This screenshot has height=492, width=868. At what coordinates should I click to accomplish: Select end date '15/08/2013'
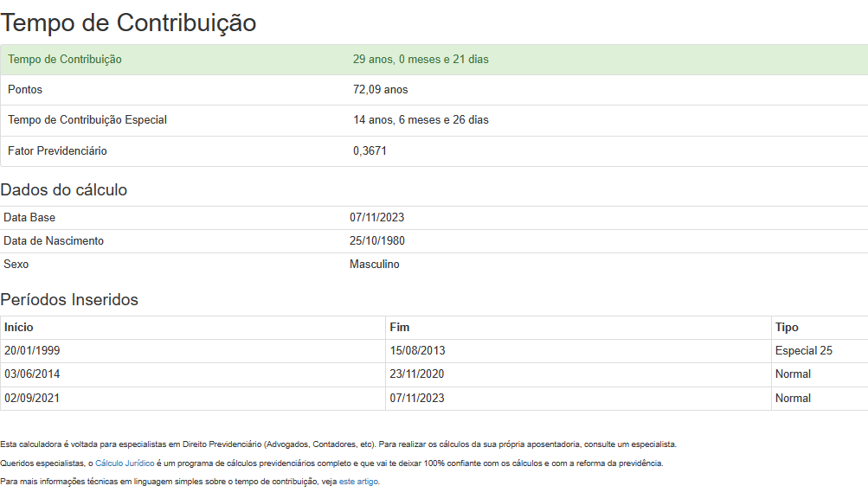pos(417,350)
